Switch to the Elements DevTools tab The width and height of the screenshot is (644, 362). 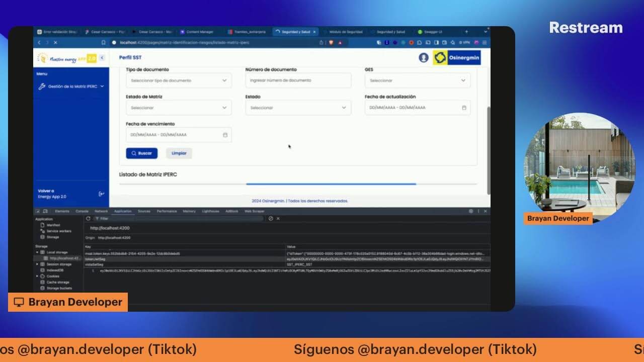coord(62,211)
